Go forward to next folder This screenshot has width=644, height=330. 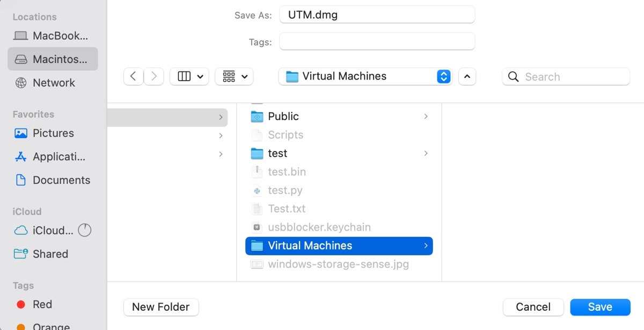153,76
